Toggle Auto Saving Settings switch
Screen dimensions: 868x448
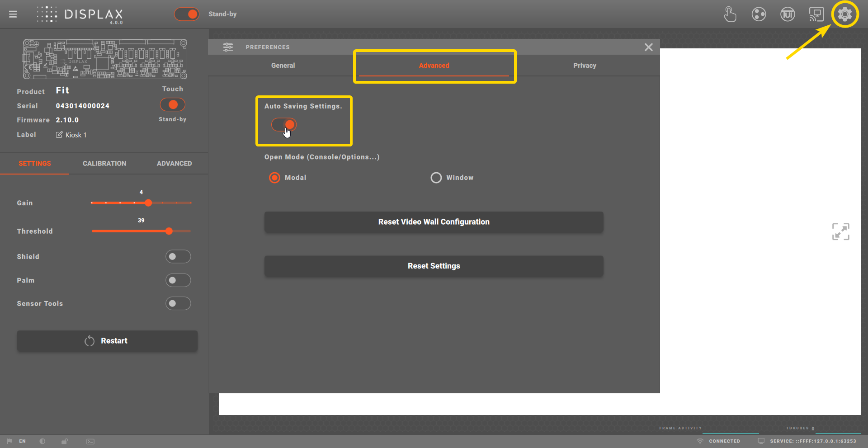point(284,124)
